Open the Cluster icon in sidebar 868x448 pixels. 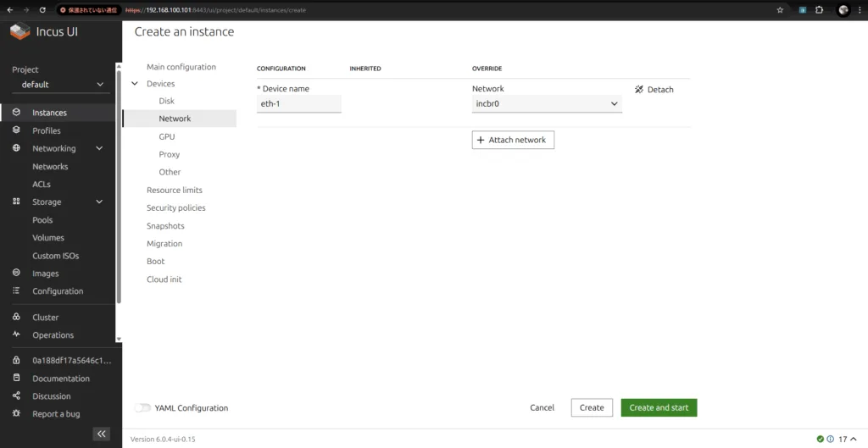coord(16,317)
